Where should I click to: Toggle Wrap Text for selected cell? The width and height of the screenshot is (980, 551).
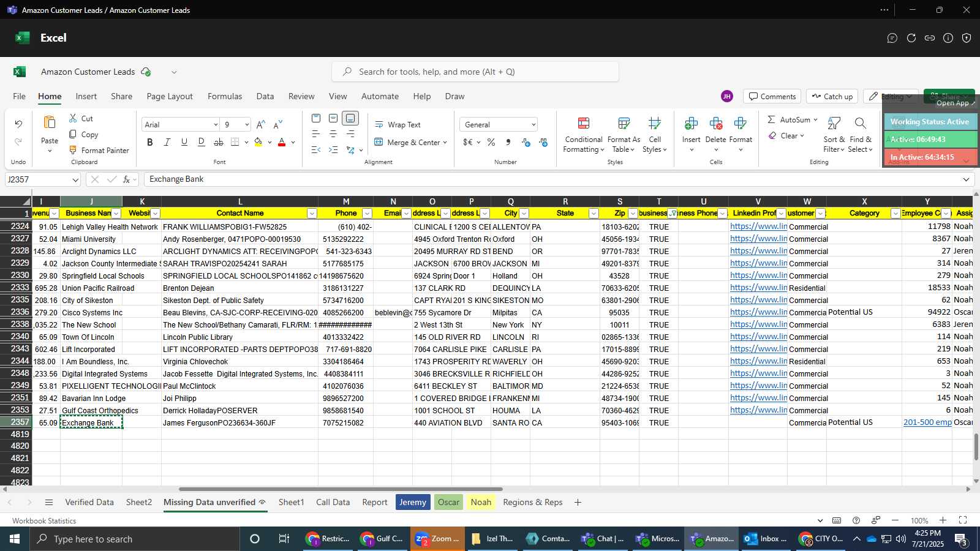(398, 124)
